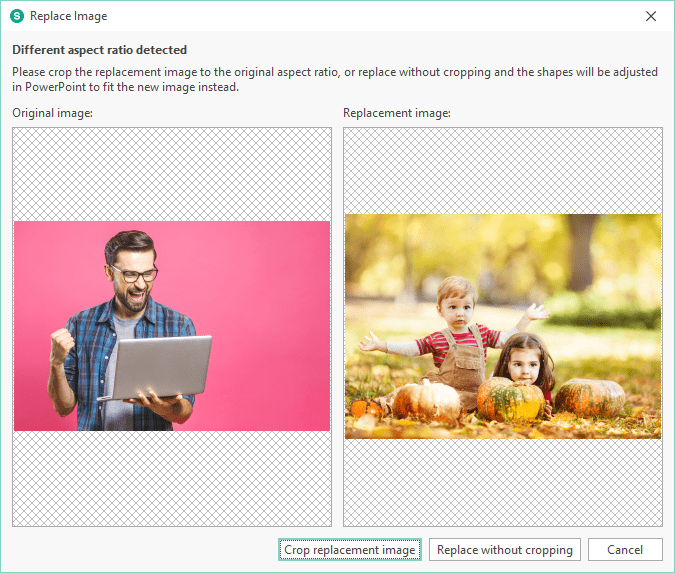
Task: Click the 'Original image:' label
Action: (x=53, y=113)
